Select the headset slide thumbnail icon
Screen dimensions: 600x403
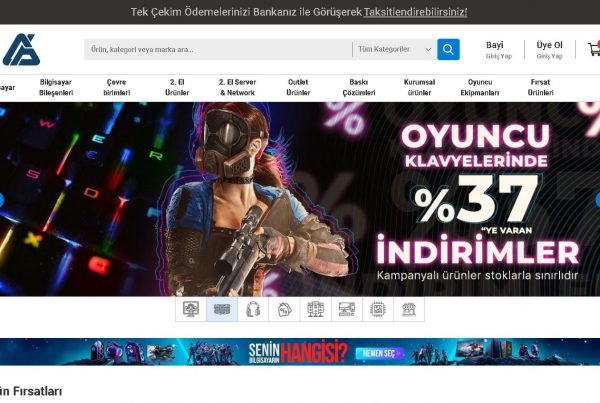tap(253, 309)
